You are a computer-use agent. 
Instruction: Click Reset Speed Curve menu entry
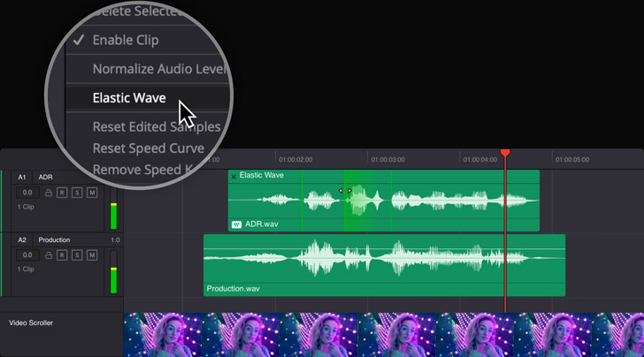(149, 148)
